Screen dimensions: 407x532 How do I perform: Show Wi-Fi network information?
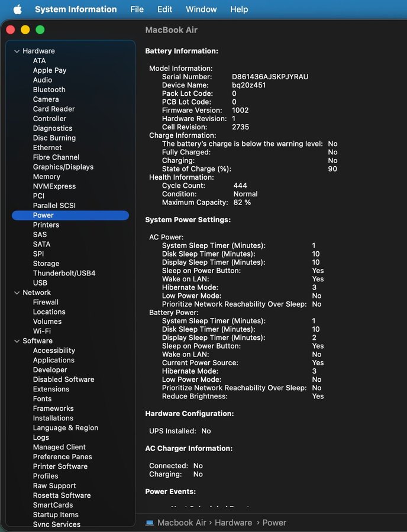click(41, 331)
